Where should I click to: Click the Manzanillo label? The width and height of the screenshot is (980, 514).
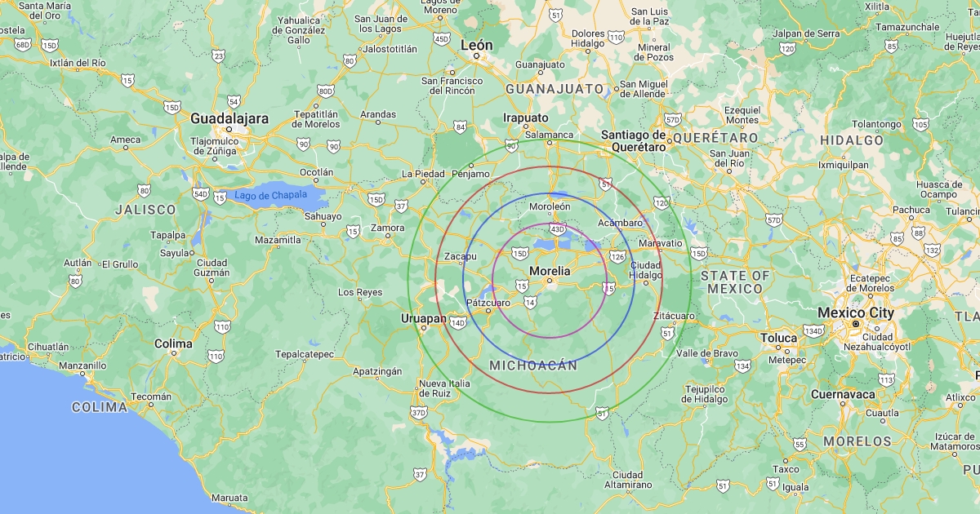coord(82,366)
